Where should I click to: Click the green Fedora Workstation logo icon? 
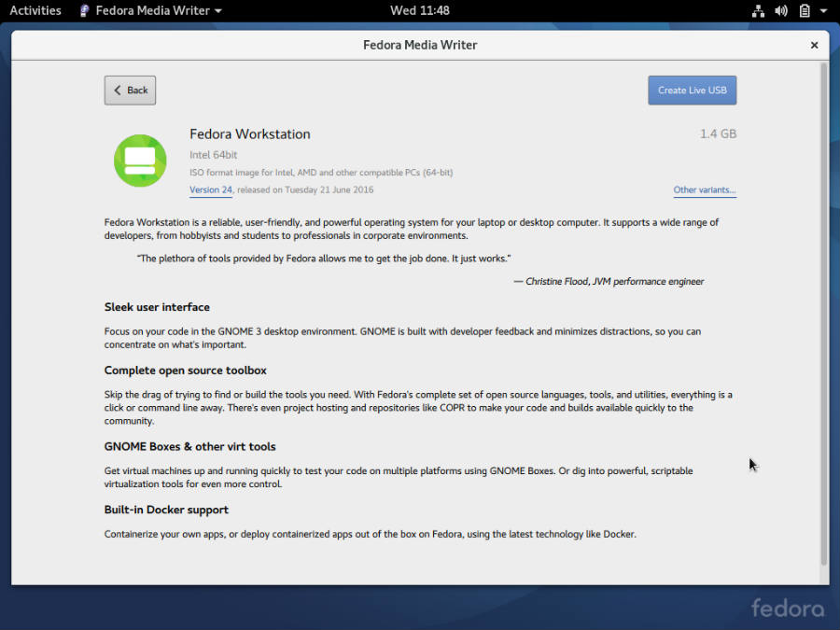click(x=140, y=161)
